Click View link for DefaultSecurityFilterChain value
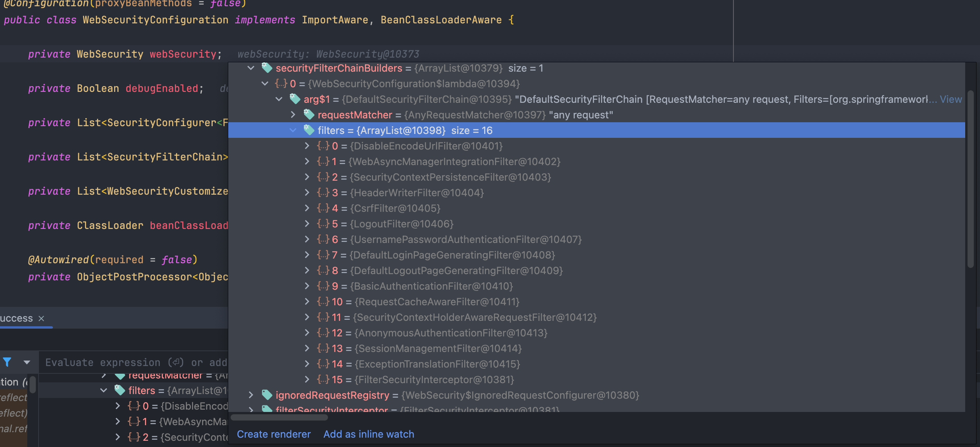Viewport: 980px width, 447px height. tap(950, 99)
